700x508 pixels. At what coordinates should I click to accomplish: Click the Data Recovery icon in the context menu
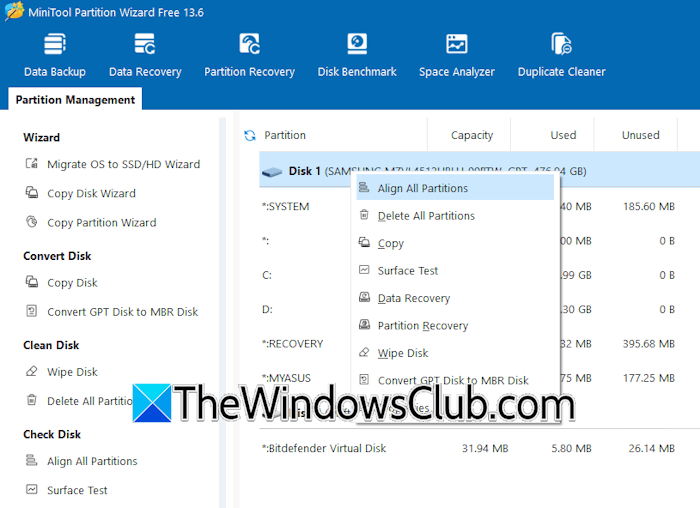pyautogui.click(x=364, y=297)
